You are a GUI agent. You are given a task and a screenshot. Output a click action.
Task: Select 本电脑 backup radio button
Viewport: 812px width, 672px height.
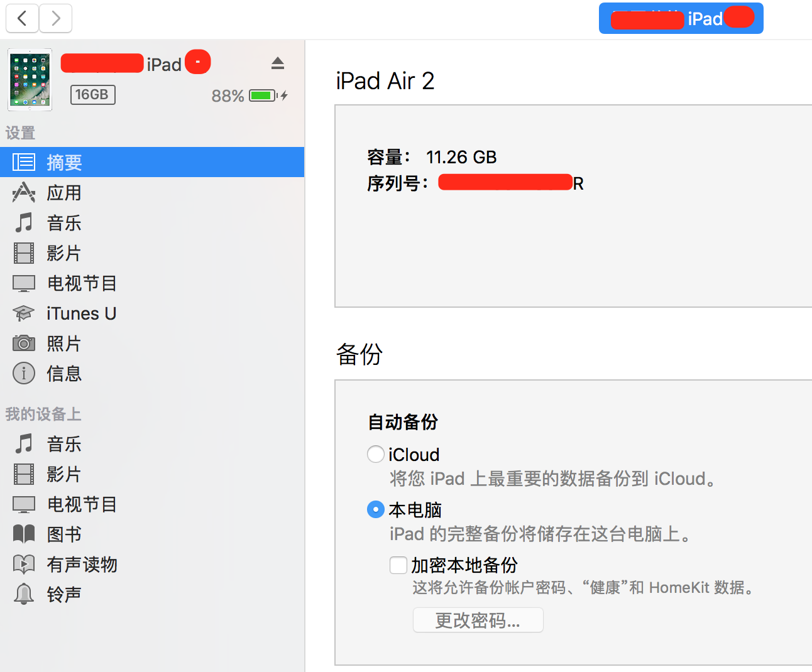(x=376, y=509)
